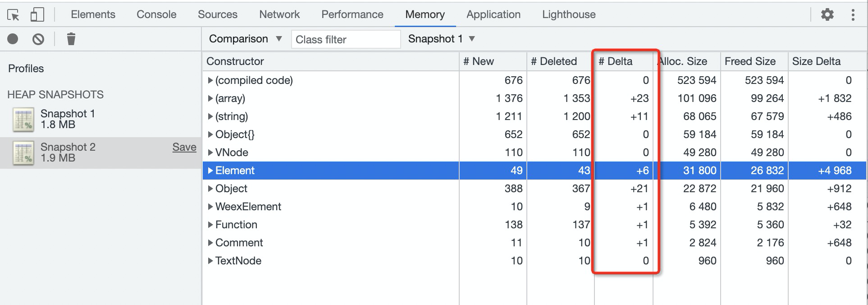Click the record heap snapshot button
The image size is (868, 305).
pos(13,39)
